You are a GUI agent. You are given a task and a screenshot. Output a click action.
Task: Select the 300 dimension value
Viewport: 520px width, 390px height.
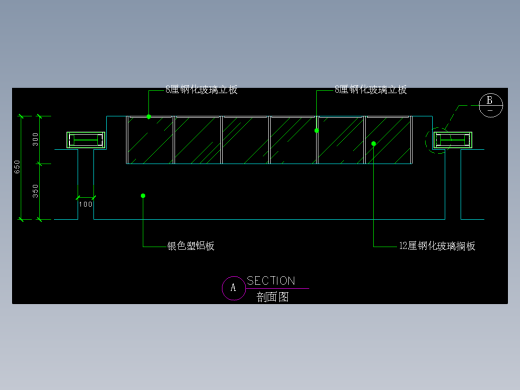(35, 139)
